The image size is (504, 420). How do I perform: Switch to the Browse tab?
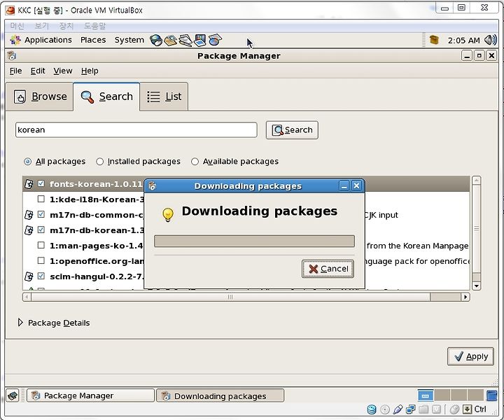click(x=40, y=97)
